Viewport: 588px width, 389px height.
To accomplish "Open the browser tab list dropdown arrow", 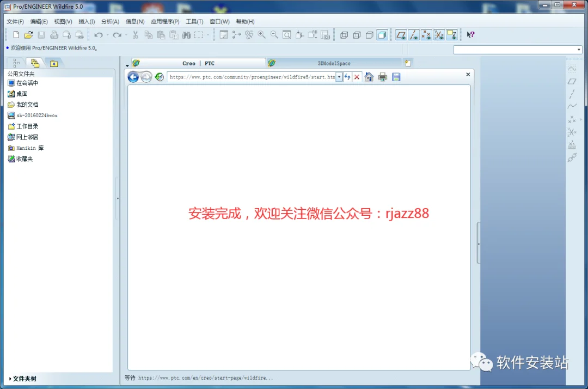I will tap(127, 65).
